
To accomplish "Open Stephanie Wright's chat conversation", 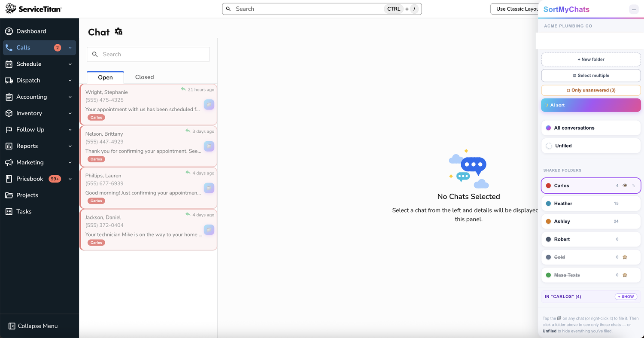I will 149,104.
